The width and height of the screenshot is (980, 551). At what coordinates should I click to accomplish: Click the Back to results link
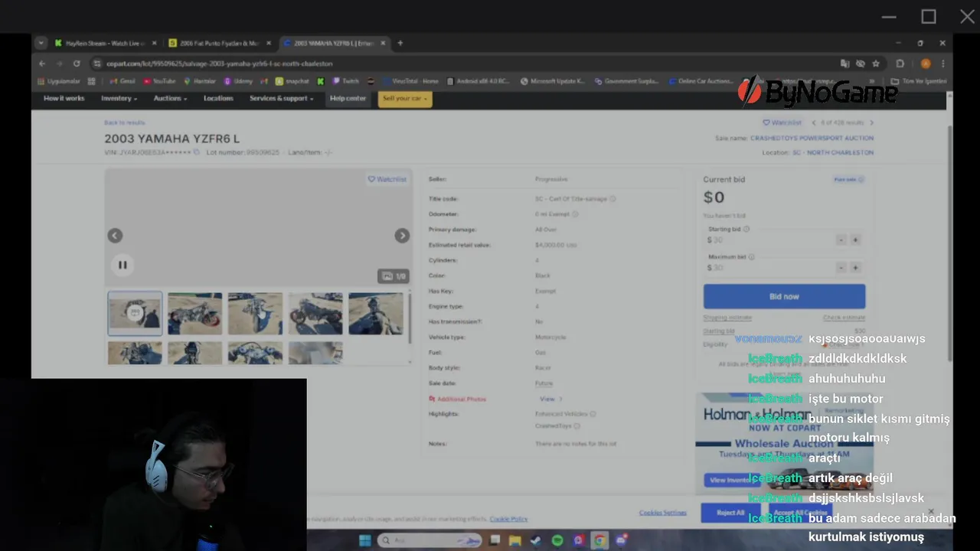coord(124,122)
